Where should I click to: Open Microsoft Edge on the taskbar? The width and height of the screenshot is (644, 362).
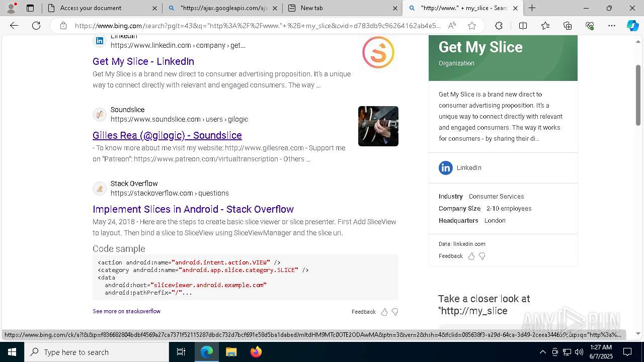tap(207, 352)
